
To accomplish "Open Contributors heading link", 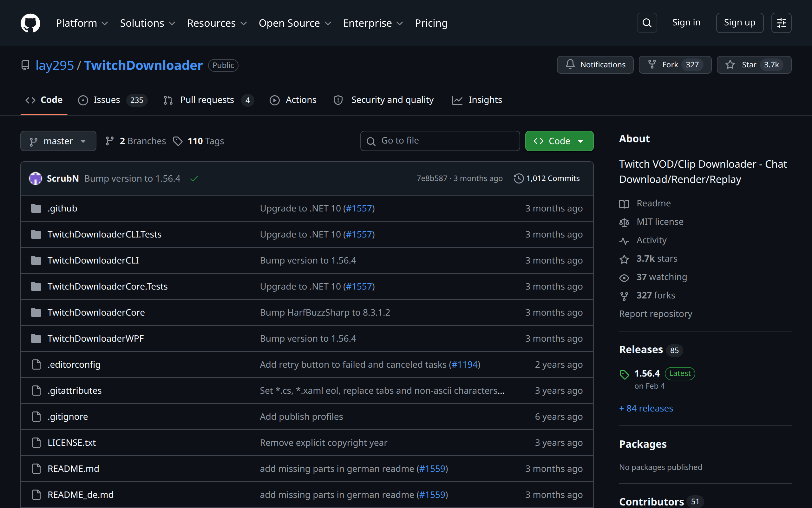I will pyautogui.click(x=661, y=502).
